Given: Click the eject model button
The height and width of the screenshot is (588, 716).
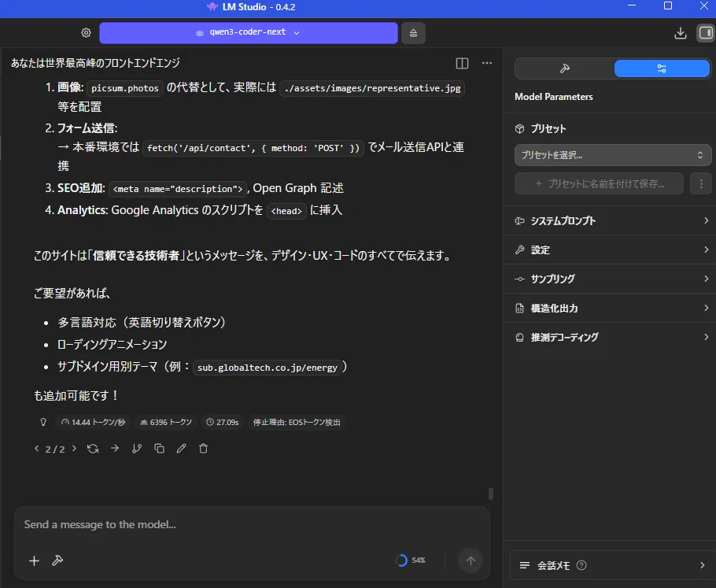Looking at the screenshot, I should [414, 33].
